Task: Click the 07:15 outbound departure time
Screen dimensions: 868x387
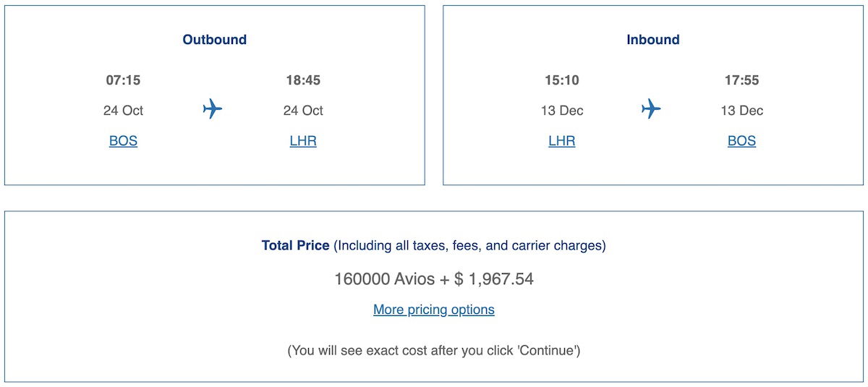Action: point(123,80)
